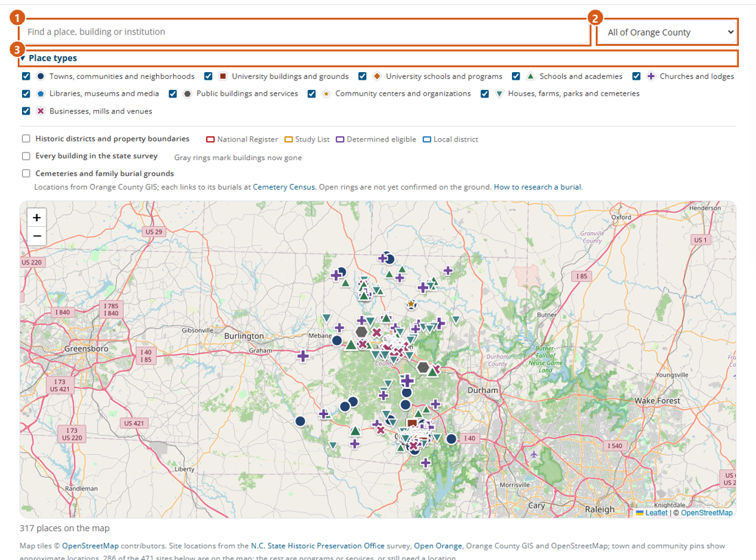Click the star community center marker on map
756x560 pixels.
(411, 304)
